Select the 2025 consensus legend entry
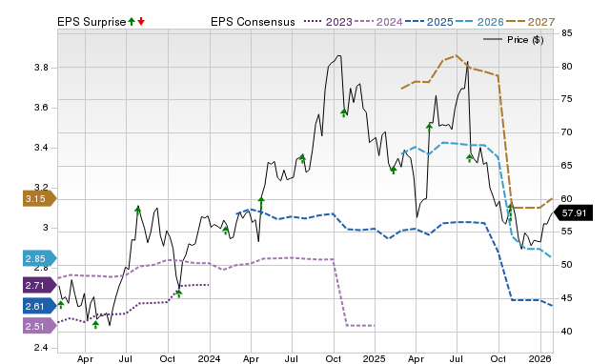Screen dimensions: 610x364 429,22
